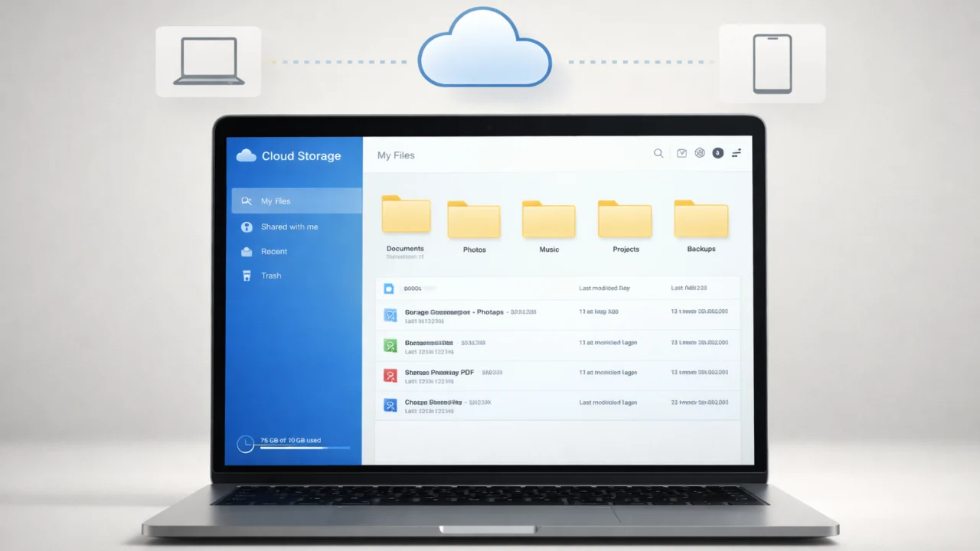980x551 pixels.
Task: Click the cloud logo next to Cloud Storage
Action: pyautogui.click(x=246, y=155)
